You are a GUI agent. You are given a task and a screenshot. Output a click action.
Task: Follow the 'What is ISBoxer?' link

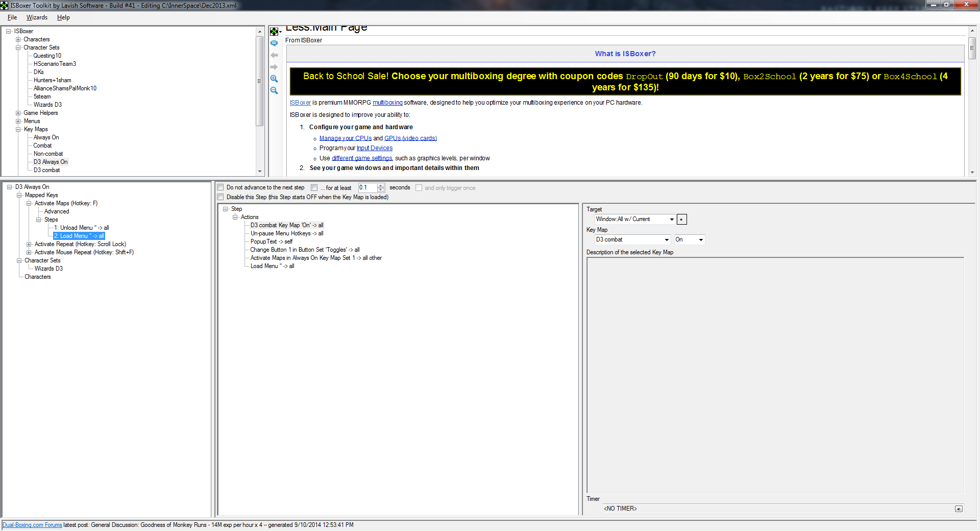pyautogui.click(x=625, y=54)
